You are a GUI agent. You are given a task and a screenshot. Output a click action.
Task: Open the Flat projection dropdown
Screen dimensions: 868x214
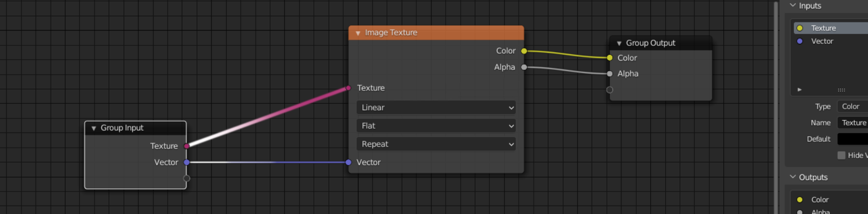pos(436,126)
